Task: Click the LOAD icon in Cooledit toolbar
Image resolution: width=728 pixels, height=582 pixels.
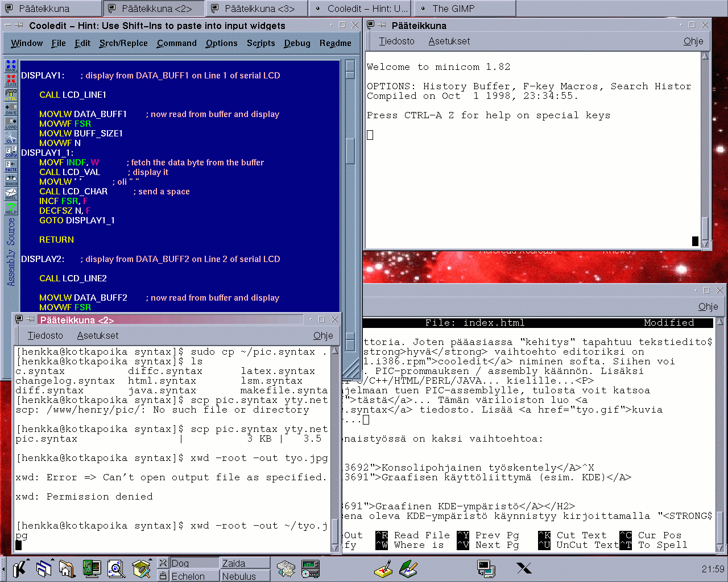Action: pyautogui.click(x=11, y=123)
